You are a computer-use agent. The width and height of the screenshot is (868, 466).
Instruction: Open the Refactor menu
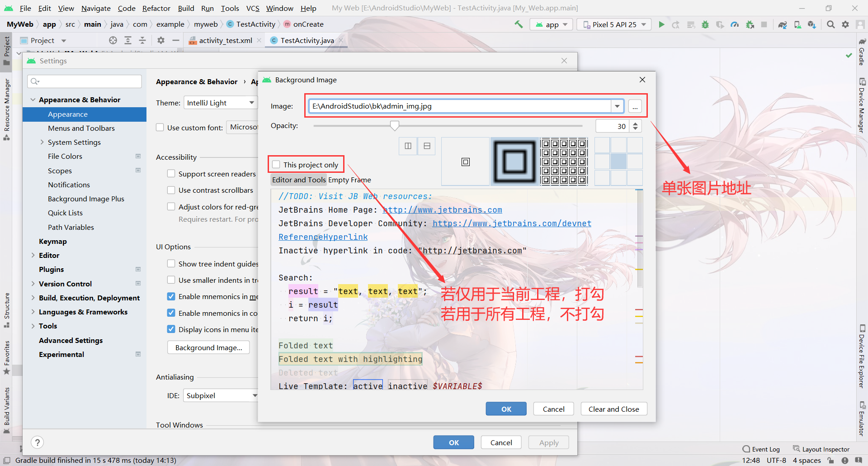point(156,8)
